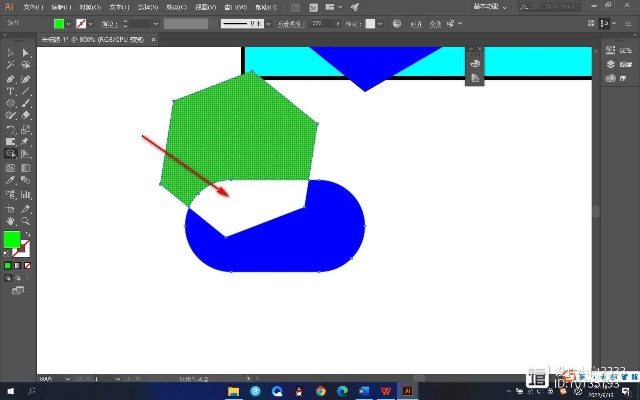Click the Align button in control bar

tap(416, 24)
